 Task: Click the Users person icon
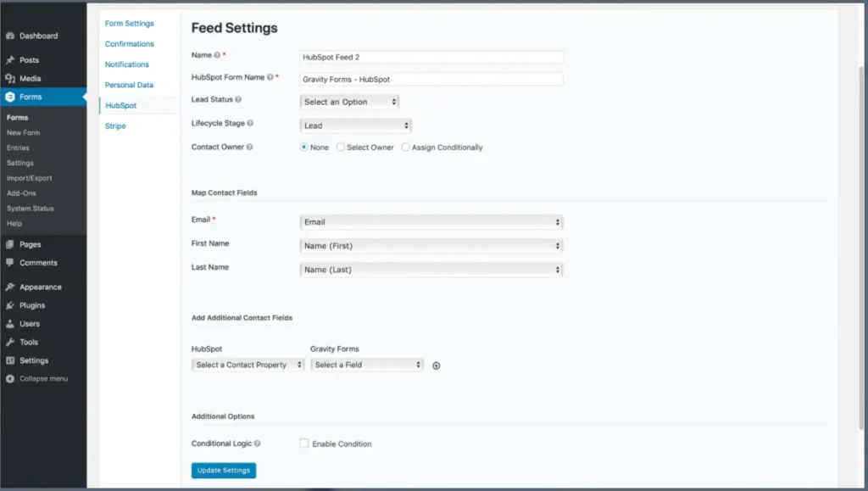pos(10,323)
